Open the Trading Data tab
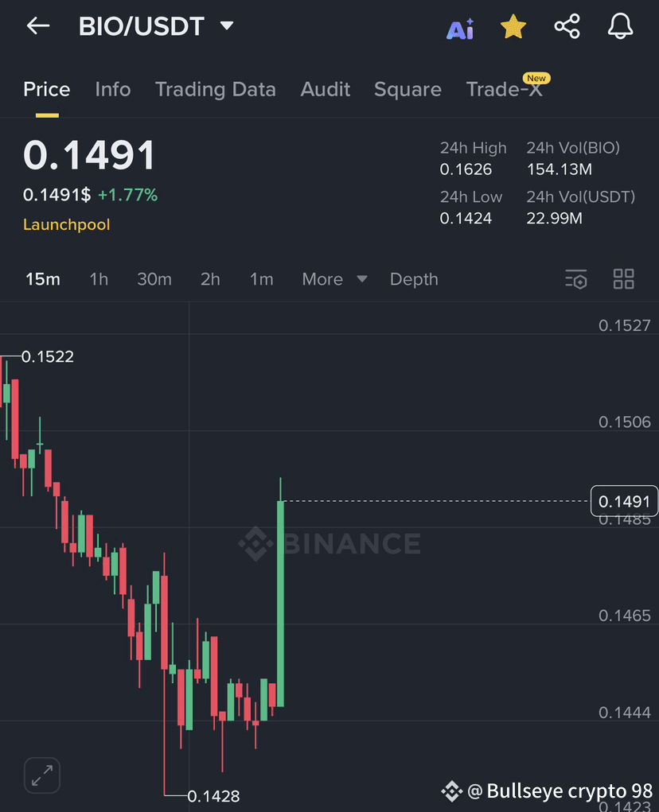 [x=215, y=89]
